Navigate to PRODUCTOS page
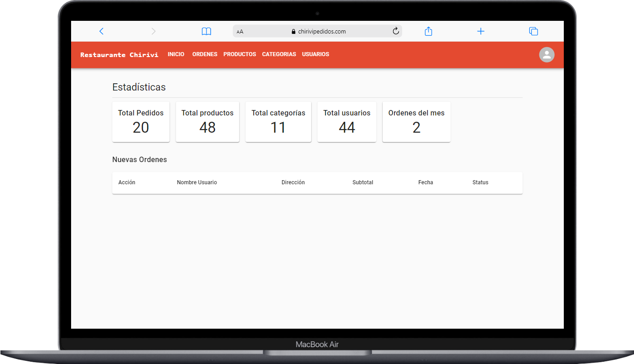This screenshot has width=634, height=364. [240, 54]
